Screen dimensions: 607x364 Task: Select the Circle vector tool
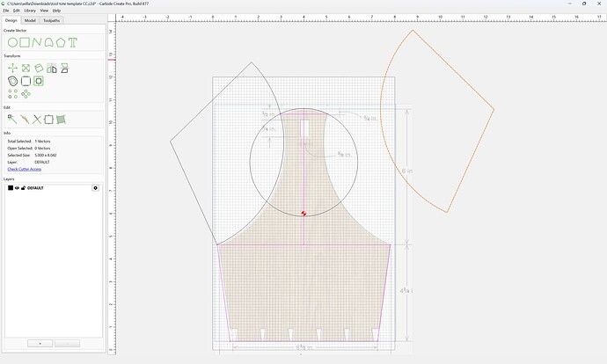point(12,42)
